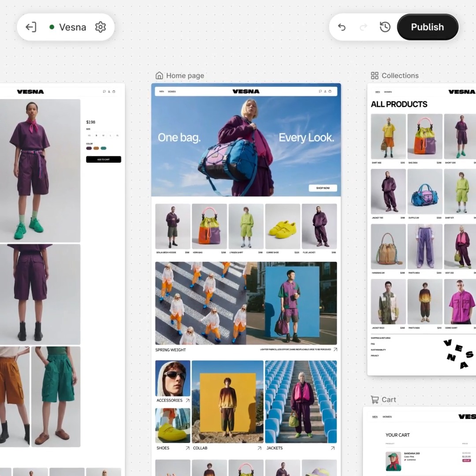This screenshot has width=476, height=476.
Task: Click bag icon in Home page navbar
Action: tap(330, 91)
